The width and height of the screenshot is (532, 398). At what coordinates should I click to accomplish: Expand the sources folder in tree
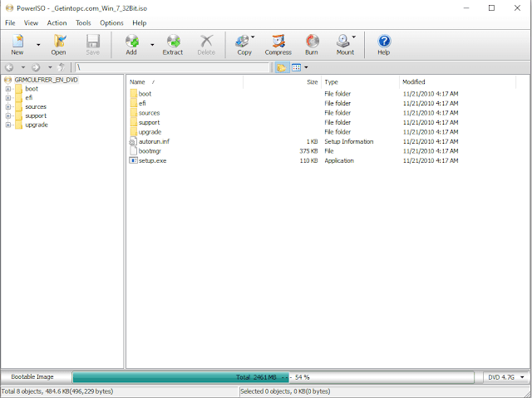tap(7, 107)
